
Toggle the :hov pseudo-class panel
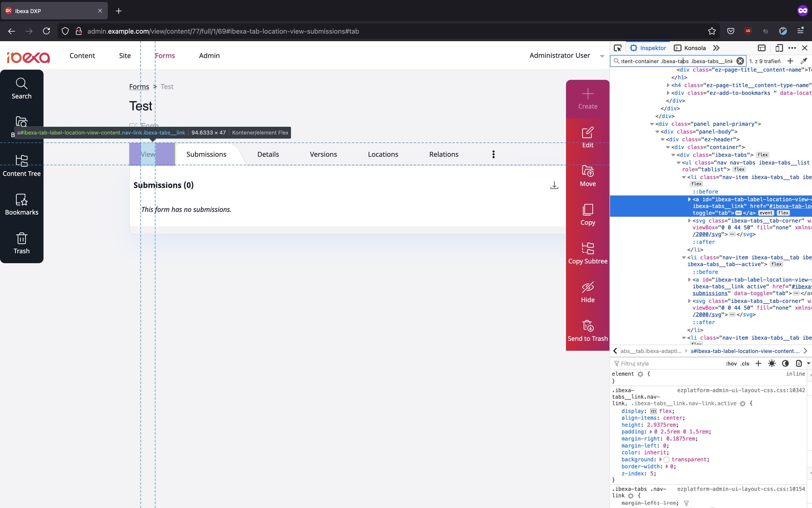pyautogui.click(x=731, y=364)
